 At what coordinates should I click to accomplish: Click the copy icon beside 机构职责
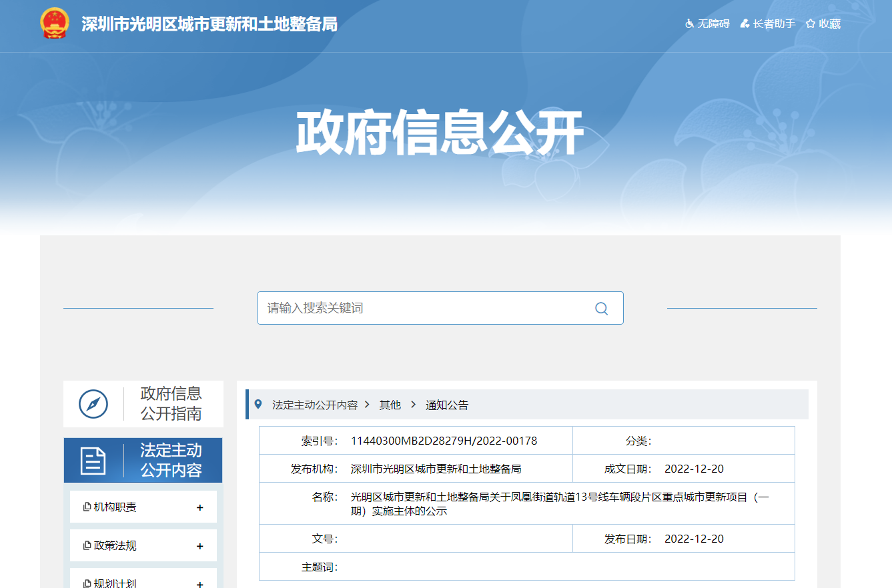point(87,507)
